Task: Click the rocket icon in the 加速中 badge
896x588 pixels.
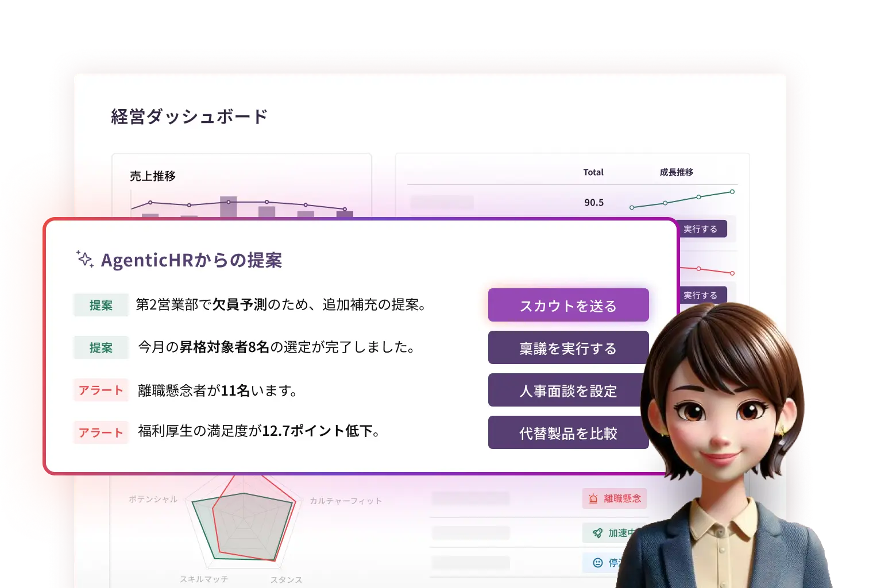Action: pyautogui.click(x=597, y=533)
